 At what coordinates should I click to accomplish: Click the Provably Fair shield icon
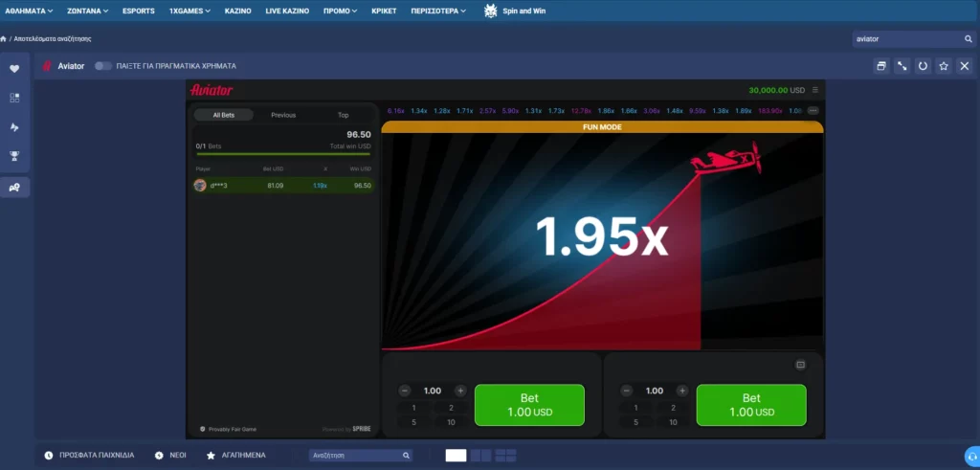(203, 429)
